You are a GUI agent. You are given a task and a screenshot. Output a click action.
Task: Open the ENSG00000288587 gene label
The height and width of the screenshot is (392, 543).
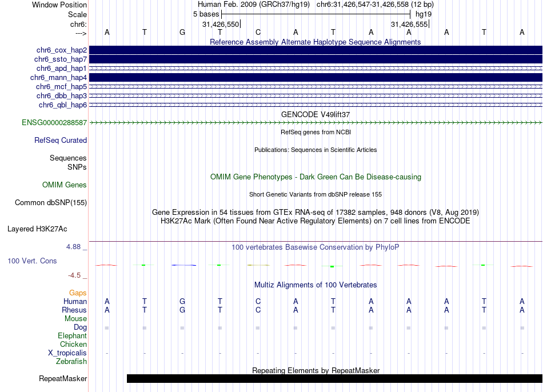click(x=54, y=123)
